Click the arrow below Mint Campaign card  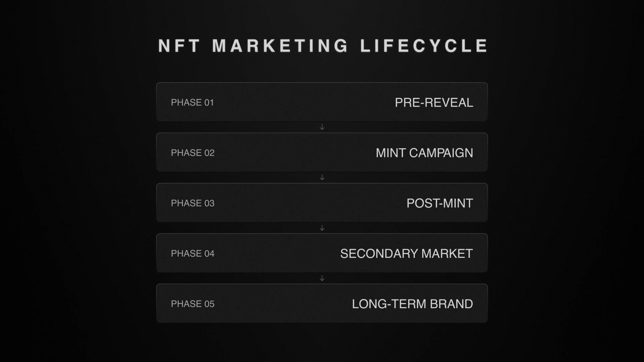coord(322,178)
